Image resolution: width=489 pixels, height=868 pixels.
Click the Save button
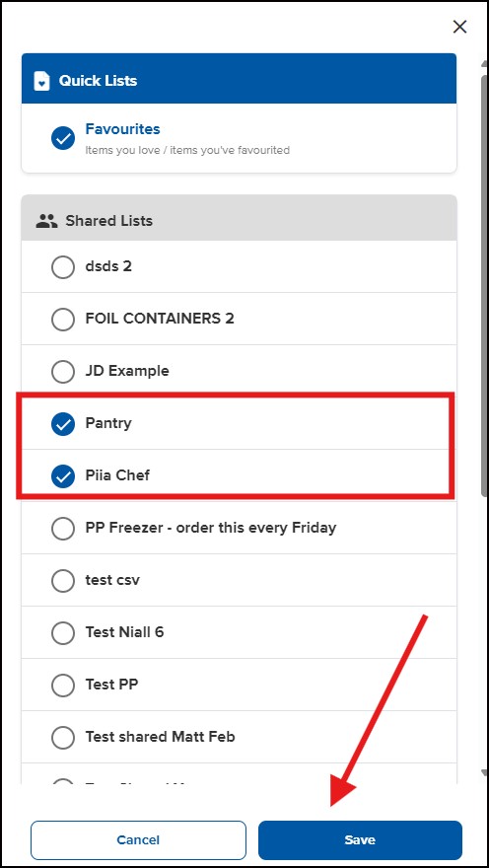point(360,839)
